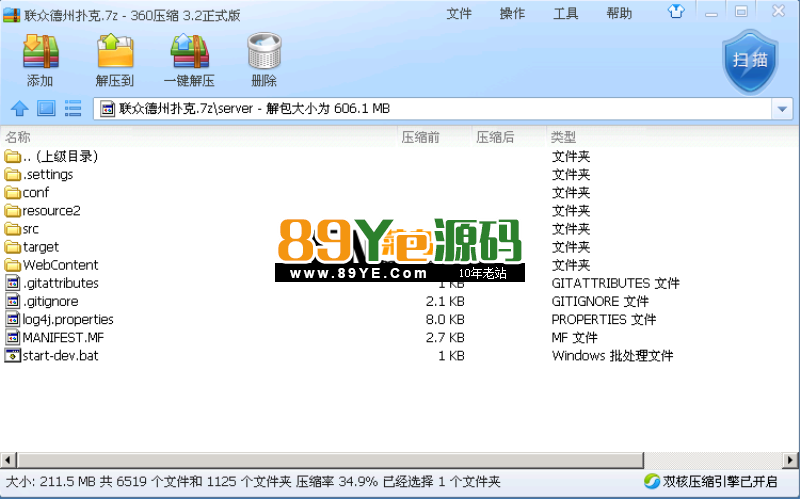The height and width of the screenshot is (499, 800).
Task: Switch to icon view mode
Action: [x=46, y=108]
